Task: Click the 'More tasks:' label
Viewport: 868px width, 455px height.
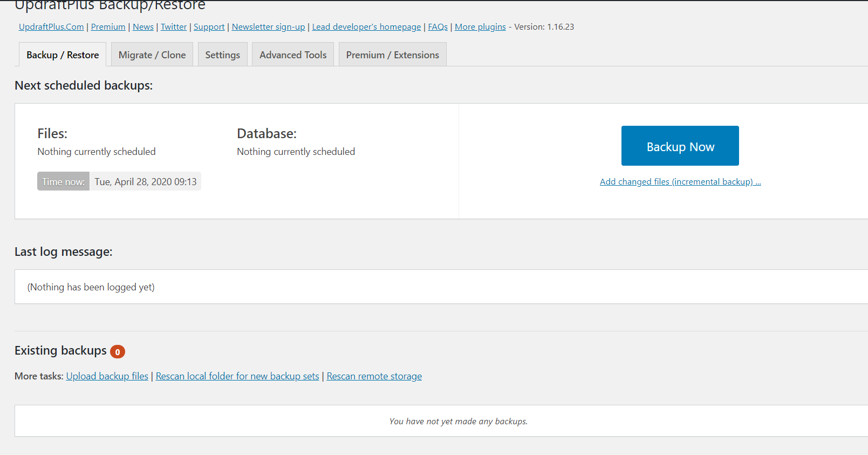Action: [39, 376]
